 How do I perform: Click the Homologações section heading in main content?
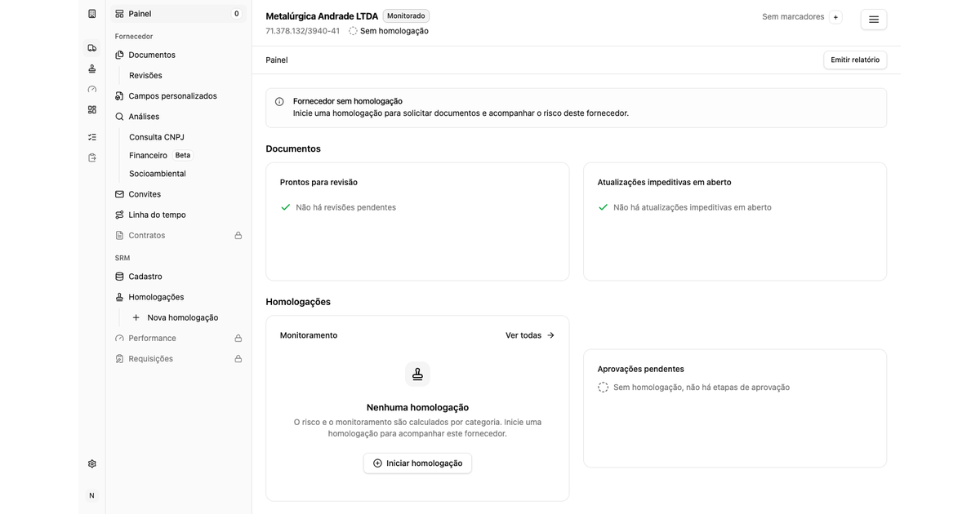pos(298,302)
